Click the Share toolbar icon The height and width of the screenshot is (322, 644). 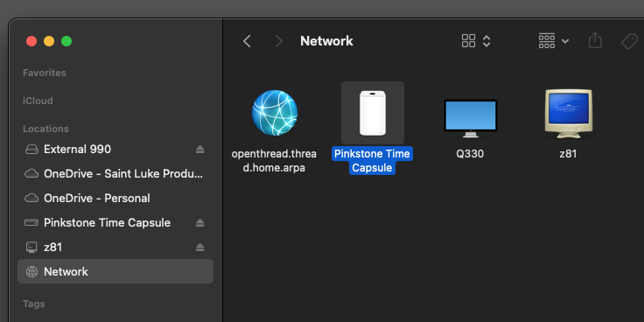(595, 40)
